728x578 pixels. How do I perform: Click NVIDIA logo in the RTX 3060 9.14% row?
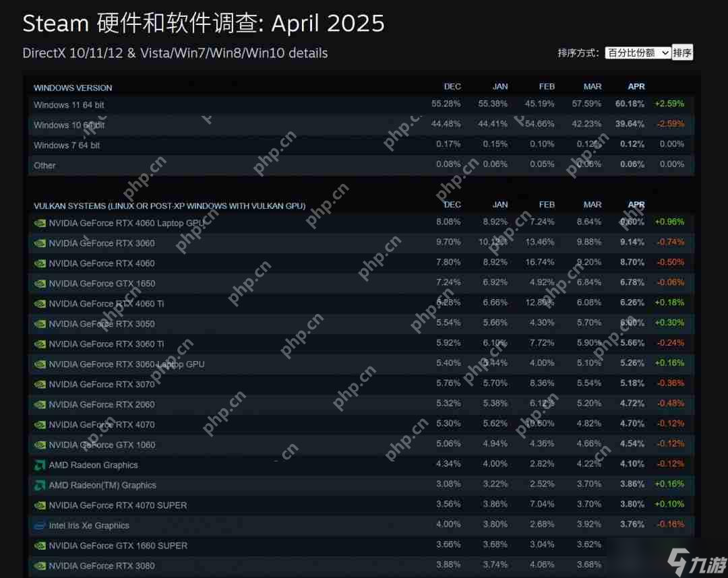(40, 243)
